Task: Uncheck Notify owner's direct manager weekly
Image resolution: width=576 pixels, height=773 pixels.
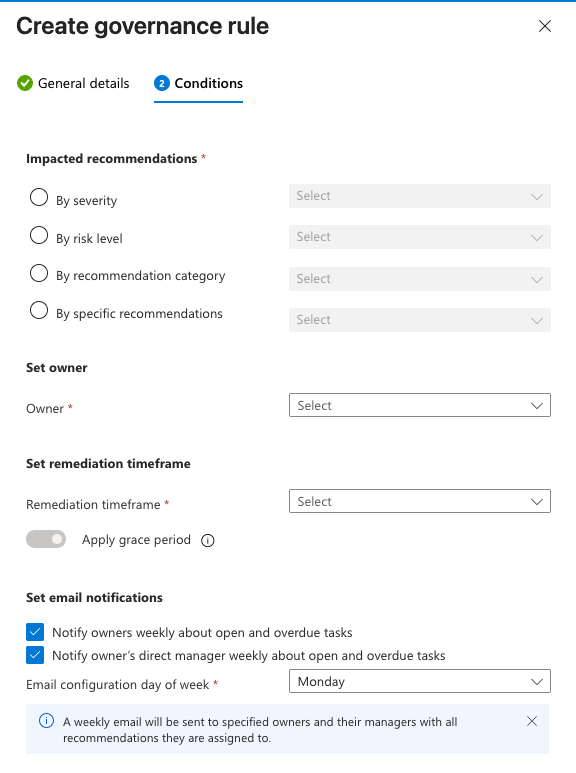Action: coord(35,655)
